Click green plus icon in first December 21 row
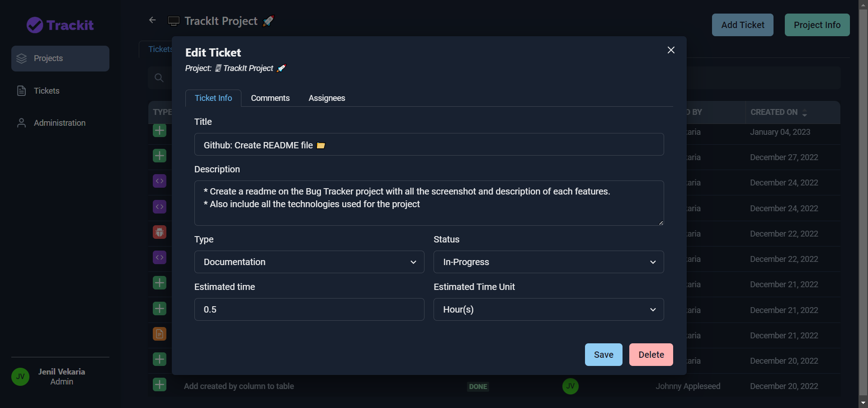868x408 pixels. [160, 283]
